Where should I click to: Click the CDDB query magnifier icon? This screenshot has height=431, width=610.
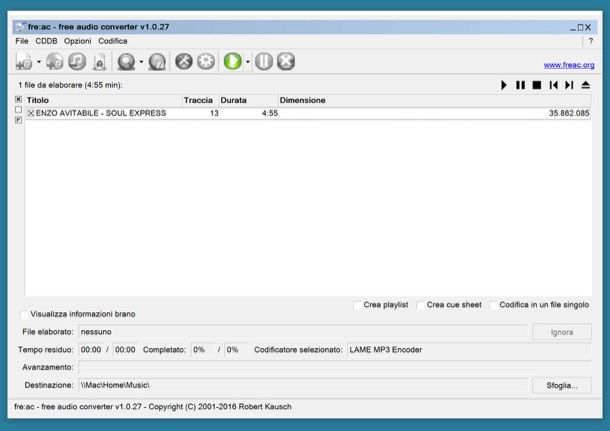coord(126,61)
